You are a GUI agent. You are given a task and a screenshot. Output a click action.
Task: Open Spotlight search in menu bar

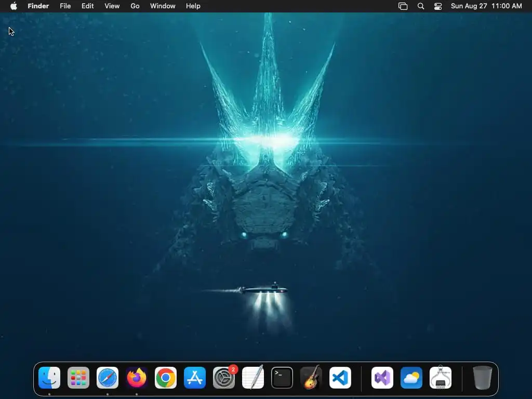tap(421, 6)
